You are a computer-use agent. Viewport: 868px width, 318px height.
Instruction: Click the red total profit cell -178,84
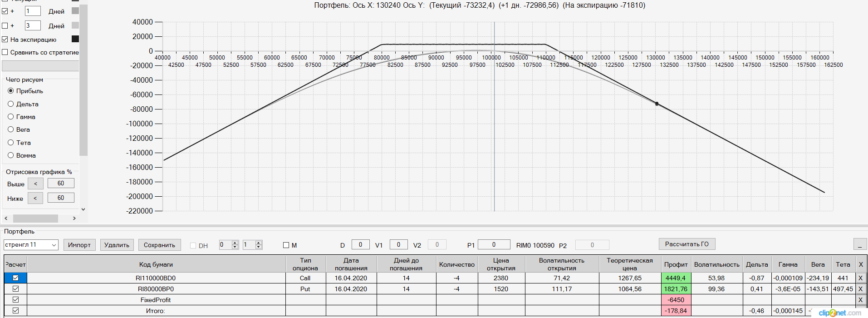676,311
